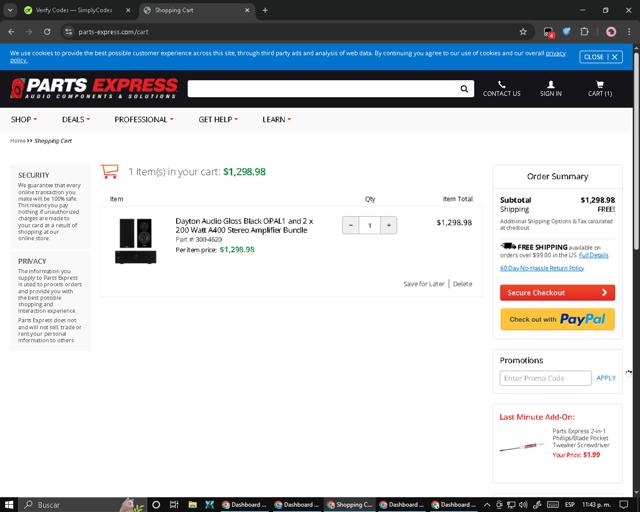
Task: Open File Explorer from taskbar
Action: 193,505
